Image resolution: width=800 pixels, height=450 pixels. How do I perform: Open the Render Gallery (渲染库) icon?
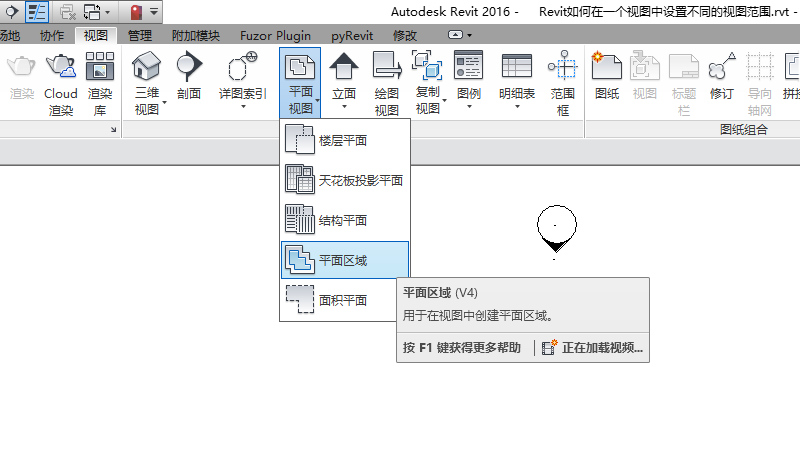99,66
